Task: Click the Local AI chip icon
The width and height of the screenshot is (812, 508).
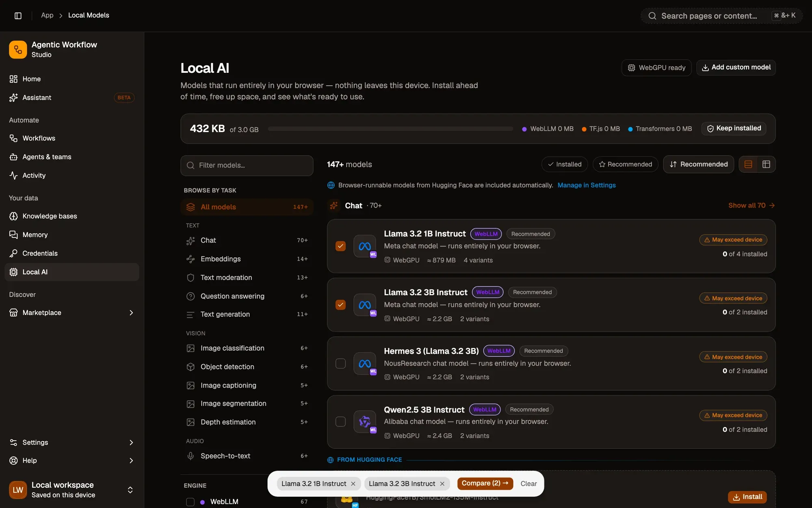Action: (x=13, y=272)
